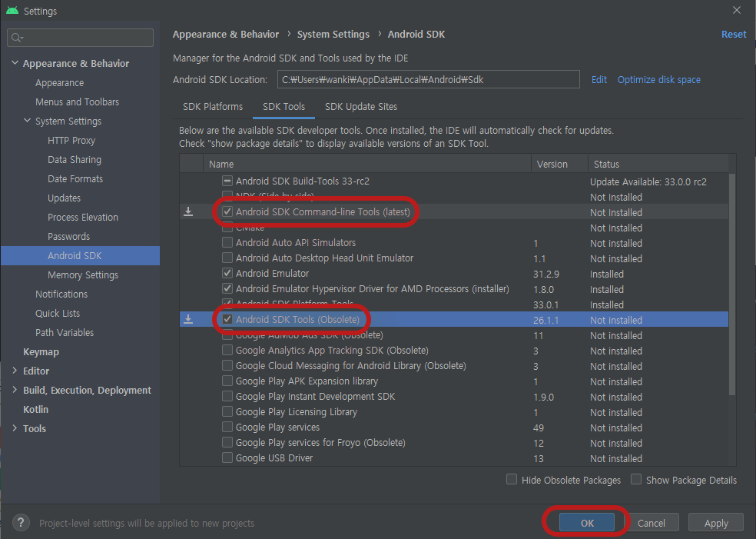
Task: Open Date Formats settings
Action: pos(75,178)
